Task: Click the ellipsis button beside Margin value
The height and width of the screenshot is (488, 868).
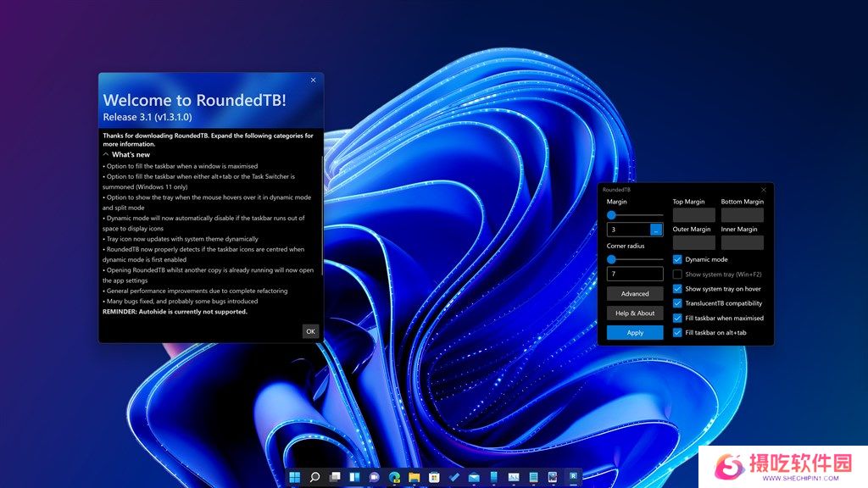Action: (x=656, y=230)
